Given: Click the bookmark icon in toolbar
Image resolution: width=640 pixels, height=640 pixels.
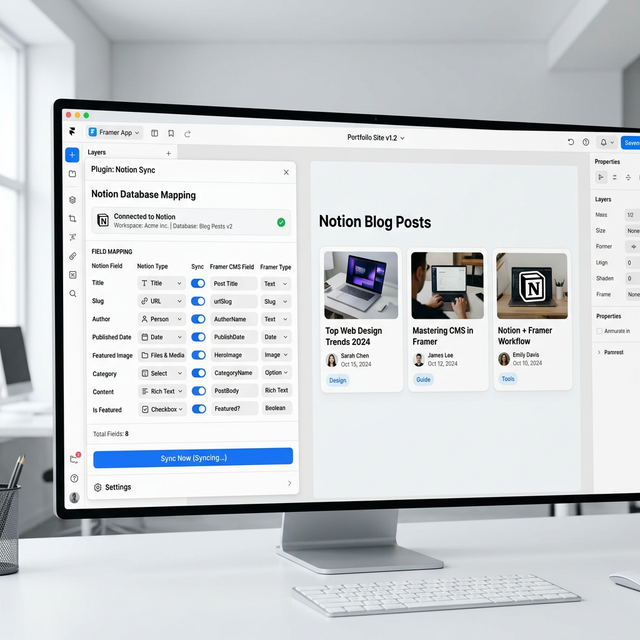Looking at the screenshot, I should click(171, 133).
